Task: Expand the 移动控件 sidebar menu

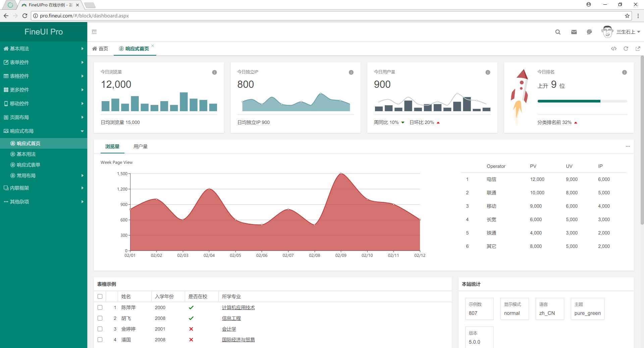Action: pos(44,103)
